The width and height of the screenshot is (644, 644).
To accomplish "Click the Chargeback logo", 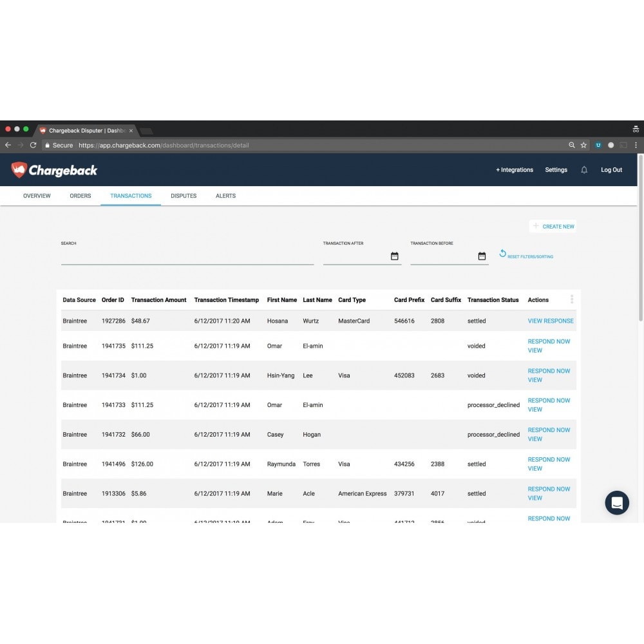I will coord(54,170).
